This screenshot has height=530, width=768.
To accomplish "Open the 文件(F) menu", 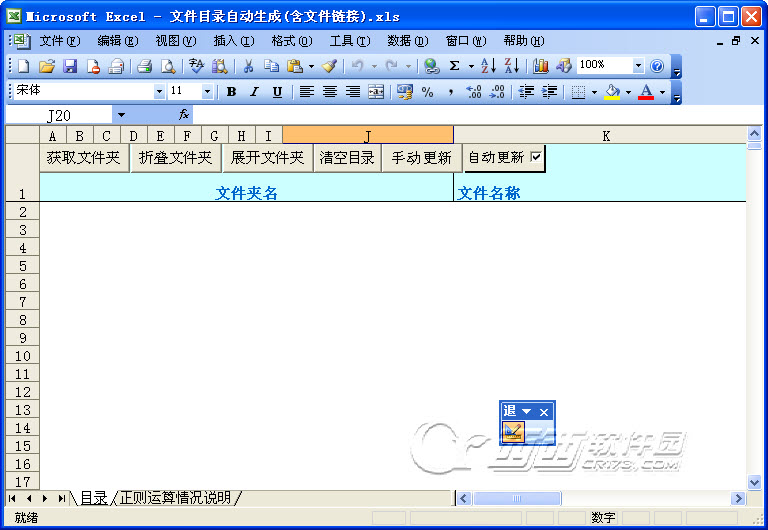I will click(x=60, y=41).
